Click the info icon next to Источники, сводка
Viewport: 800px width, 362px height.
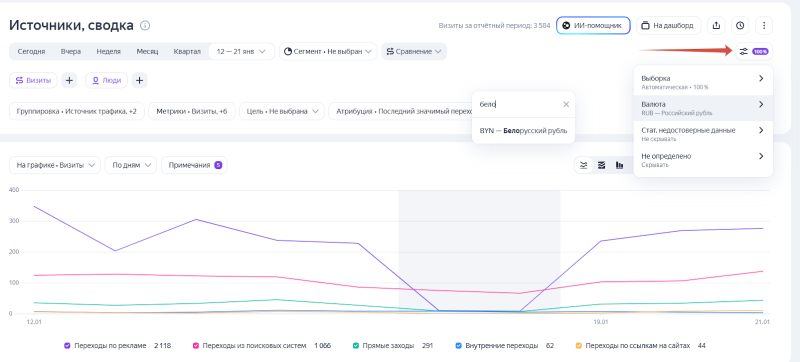(x=145, y=25)
